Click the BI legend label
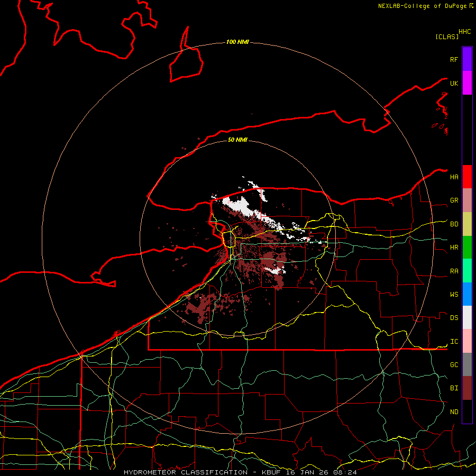Image resolution: width=476 pixels, height=476 pixels. coord(454,388)
